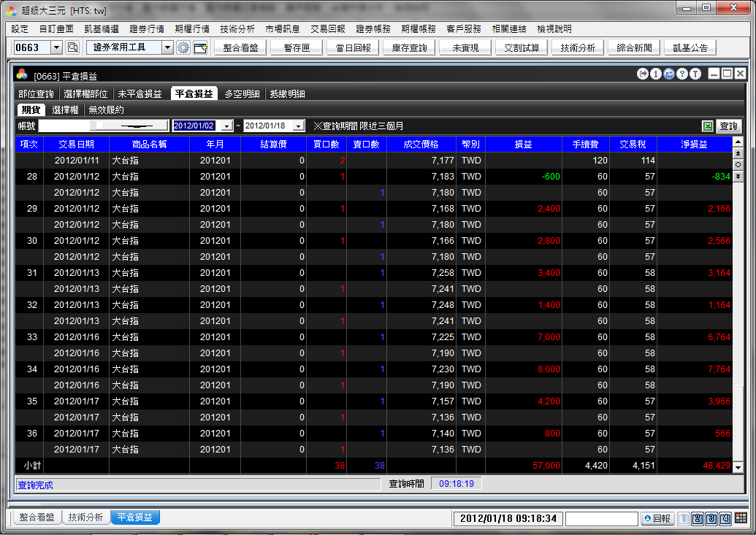Click the colorful grid icon in status bar

(x=741, y=519)
